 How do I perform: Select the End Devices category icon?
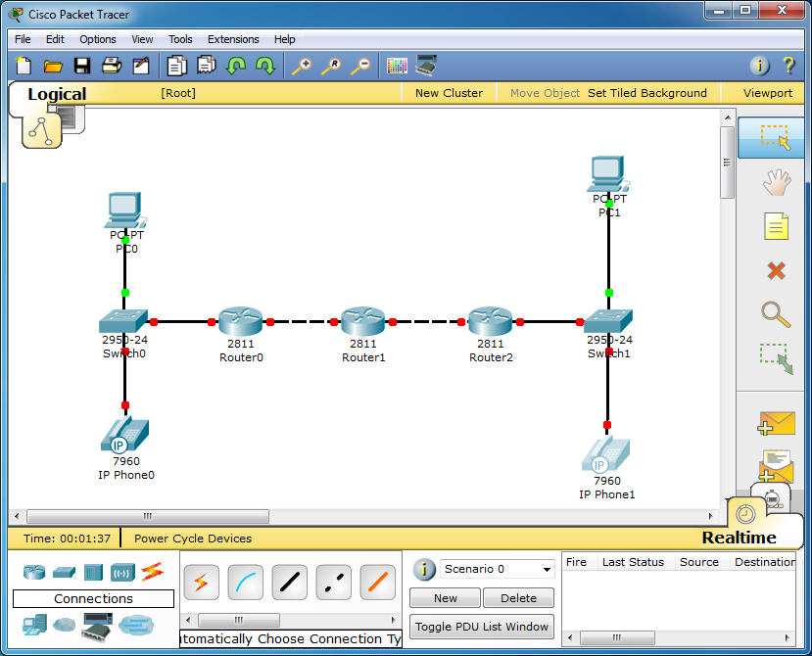[34, 626]
